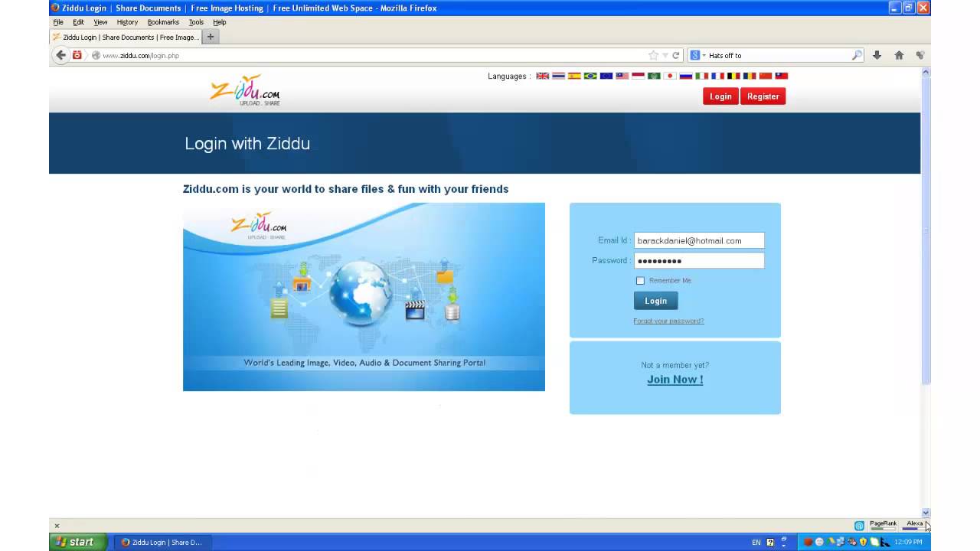Open the Tools menu
The image size is (980, 551).
pos(196,22)
